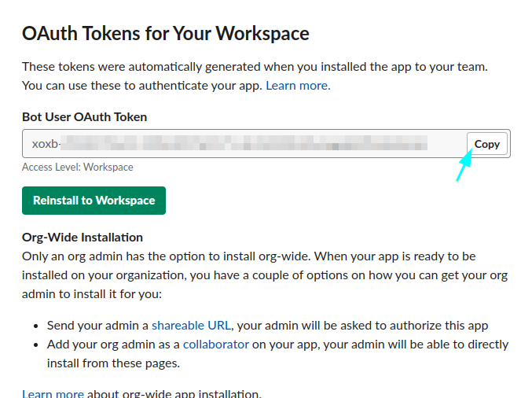Open Learn more about org-wide app installation

pyautogui.click(x=53, y=393)
